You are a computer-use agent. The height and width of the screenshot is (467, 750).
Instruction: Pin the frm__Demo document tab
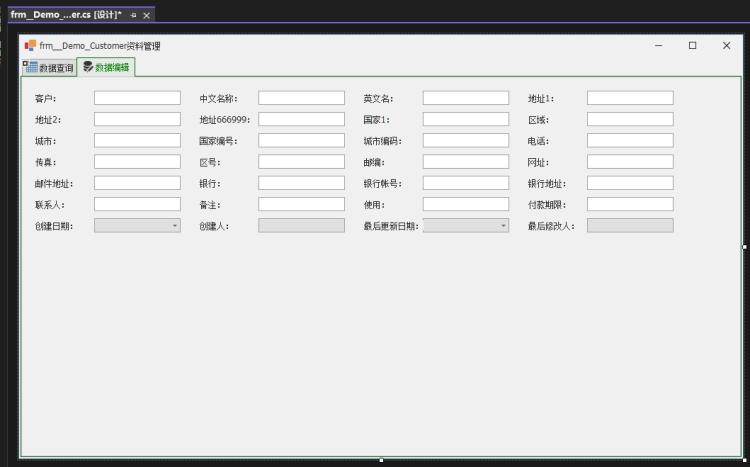click(x=133, y=15)
